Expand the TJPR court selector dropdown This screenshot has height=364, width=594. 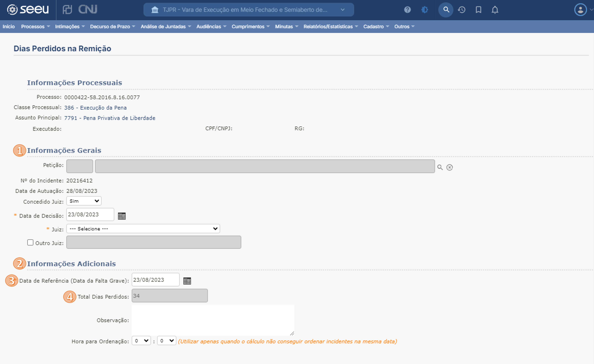(x=343, y=10)
